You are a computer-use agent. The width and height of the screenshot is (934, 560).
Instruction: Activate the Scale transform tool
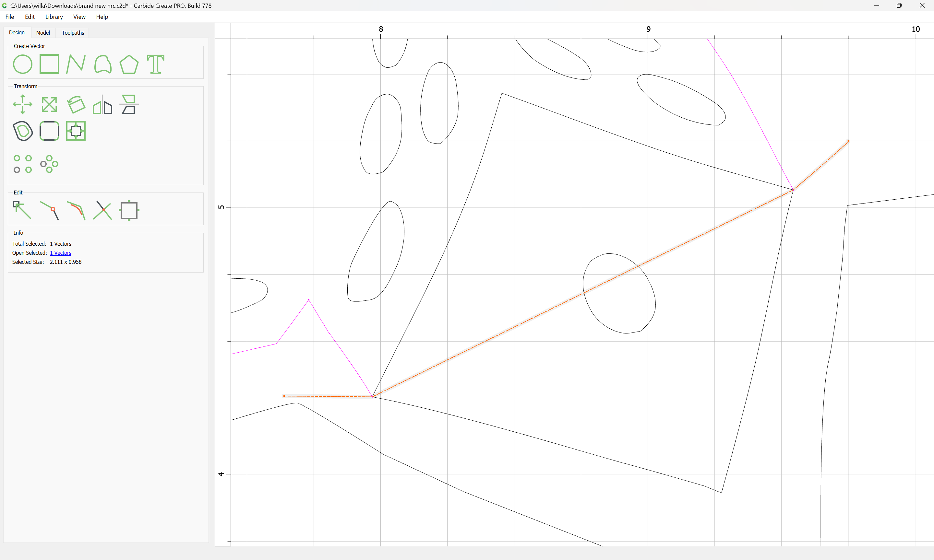(49, 105)
